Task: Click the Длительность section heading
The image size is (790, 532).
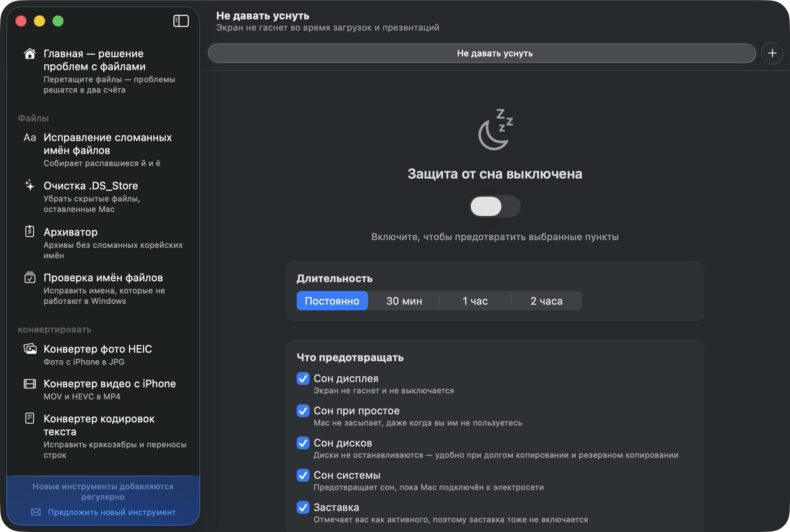Action: click(x=335, y=278)
